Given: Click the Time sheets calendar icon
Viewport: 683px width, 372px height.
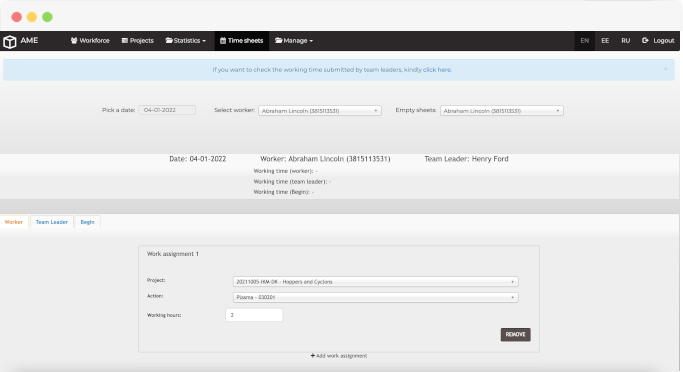Looking at the screenshot, I should pos(223,41).
